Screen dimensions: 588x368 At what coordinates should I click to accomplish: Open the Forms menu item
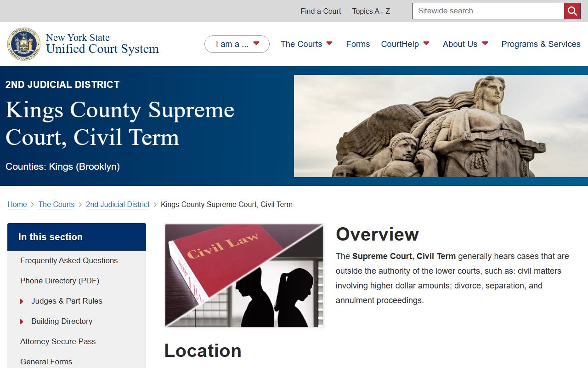coord(358,44)
